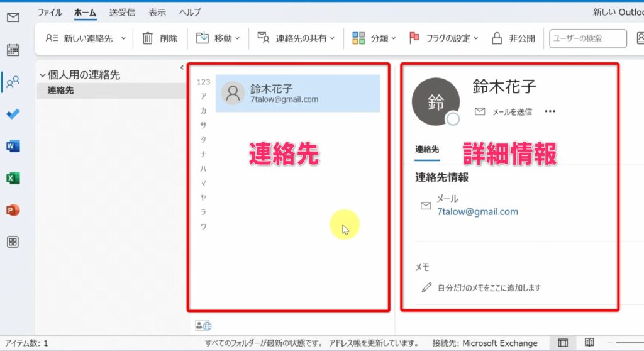Open the more apps grid icon

coord(13,242)
